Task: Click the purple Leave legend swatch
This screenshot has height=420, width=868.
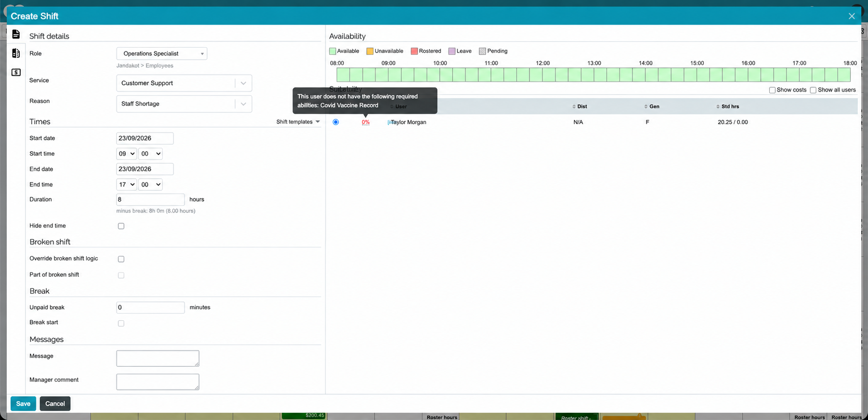Action: (x=452, y=51)
